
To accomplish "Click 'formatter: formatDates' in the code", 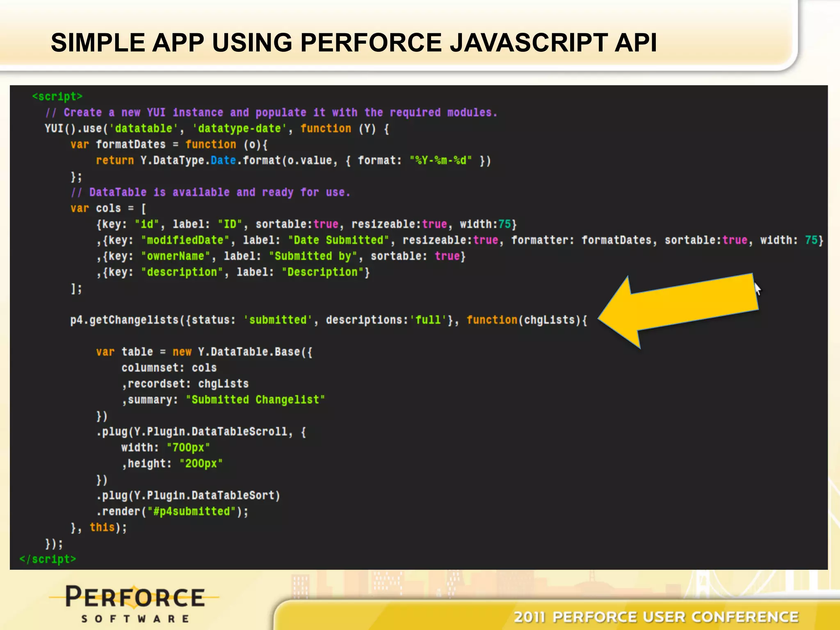I will click(x=581, y=240).
